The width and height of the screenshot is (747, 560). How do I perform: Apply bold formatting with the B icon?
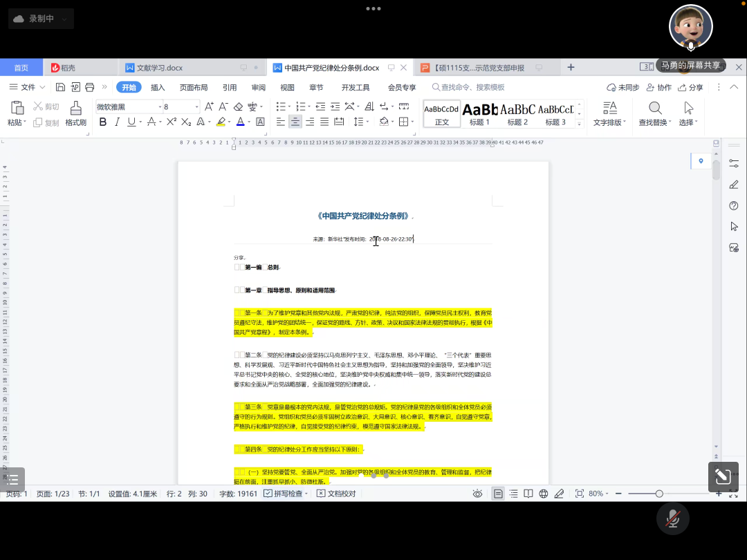[103, 122]
